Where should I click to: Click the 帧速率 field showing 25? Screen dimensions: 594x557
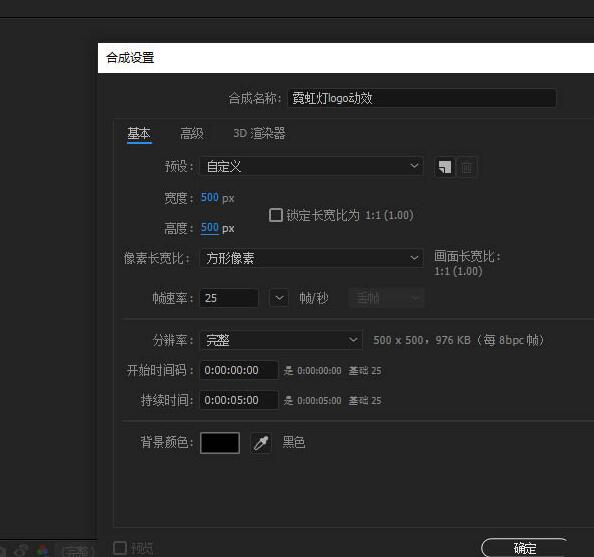229,298
